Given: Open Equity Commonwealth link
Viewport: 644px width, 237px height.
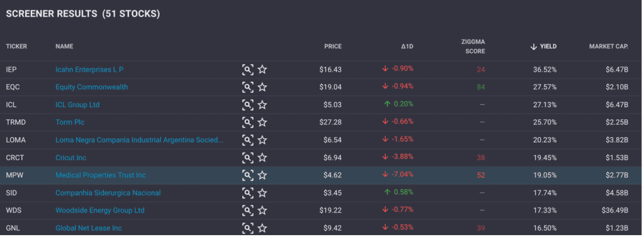Looking at the screenshot, I should 91,87.
